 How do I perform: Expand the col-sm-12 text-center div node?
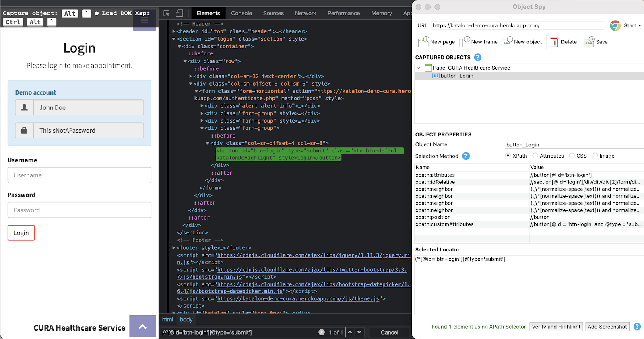click(191, 76)
